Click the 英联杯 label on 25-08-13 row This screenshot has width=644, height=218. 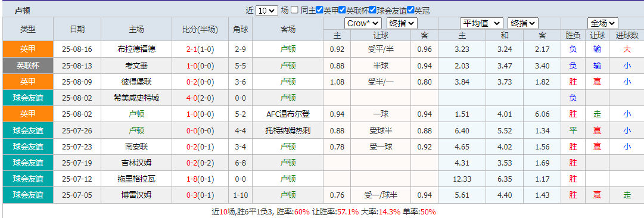(x=28, y=66)
